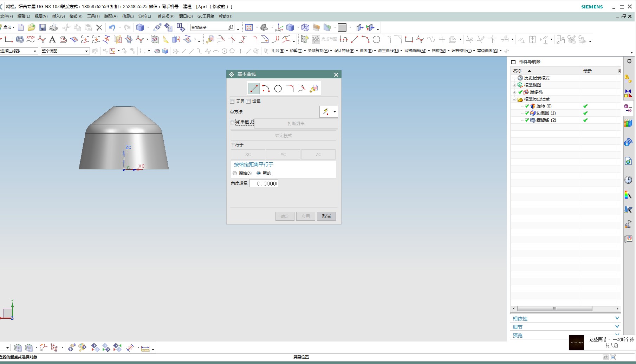Open a file with the folder icon

click(x=31, y=27)
